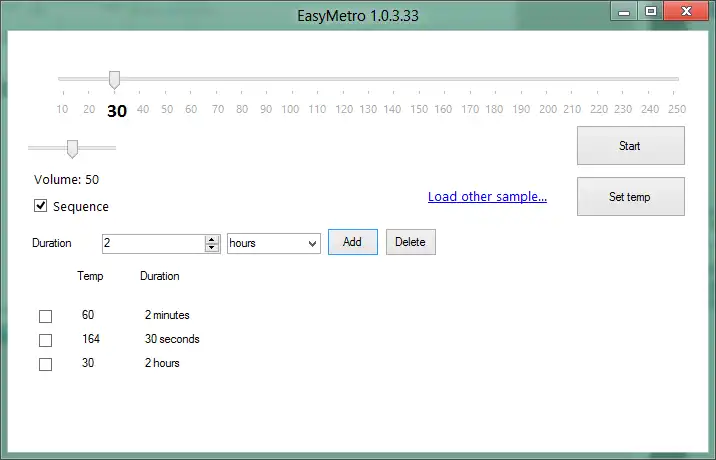Click the 60 mark on tempo scale

[x=191, y=109]
